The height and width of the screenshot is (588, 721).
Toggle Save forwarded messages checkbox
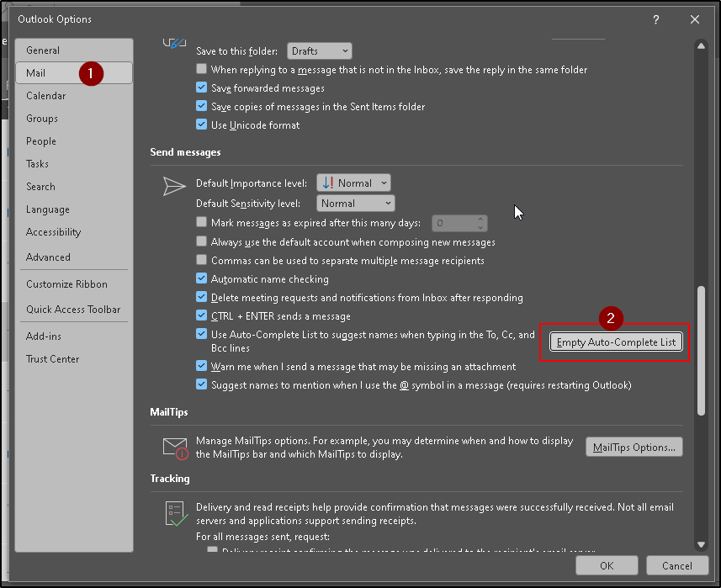pos(201,87)
